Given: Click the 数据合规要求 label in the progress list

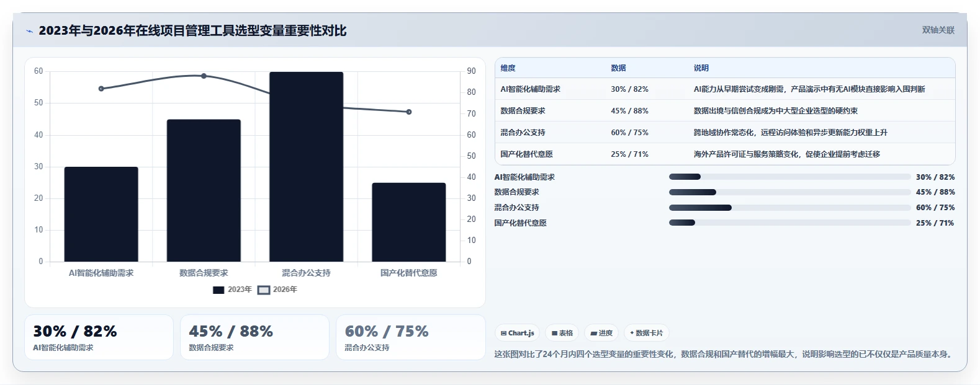Looking at the screenshot, I should point(516,192).
